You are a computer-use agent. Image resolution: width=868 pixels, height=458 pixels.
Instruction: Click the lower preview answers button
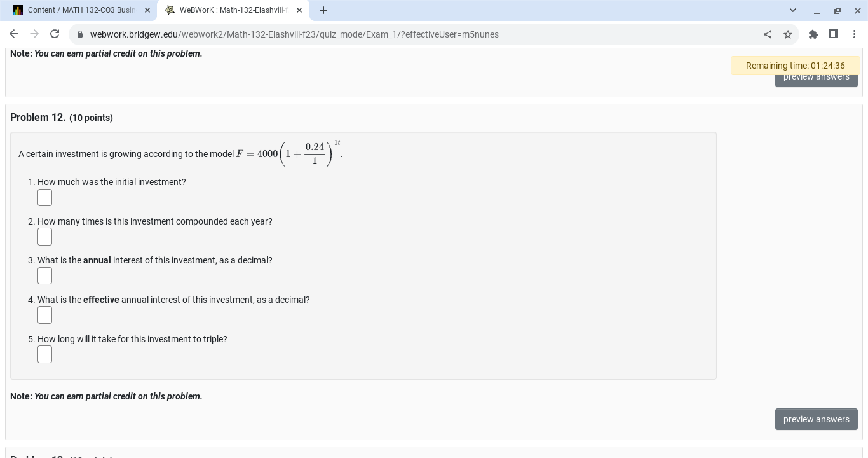click(817, 419)
